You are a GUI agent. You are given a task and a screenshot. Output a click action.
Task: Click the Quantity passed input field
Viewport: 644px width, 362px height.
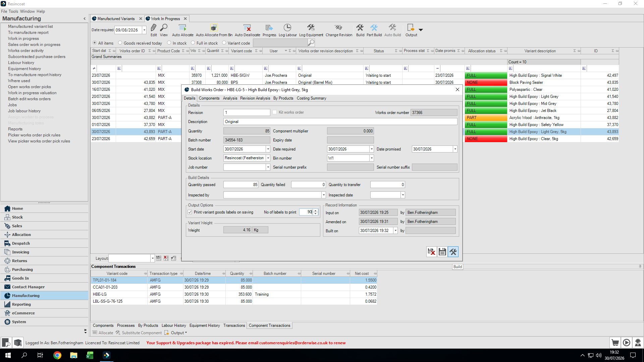[241, 185]
